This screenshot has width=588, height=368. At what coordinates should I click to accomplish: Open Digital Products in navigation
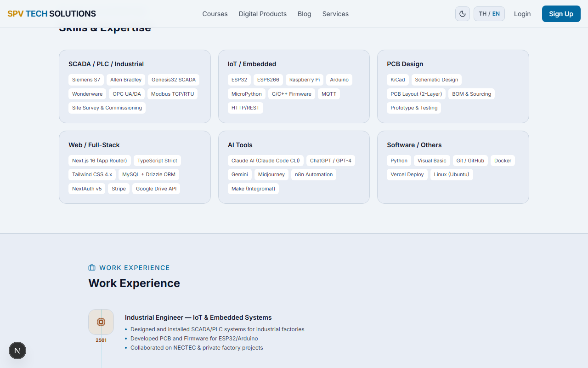click(263, 14)
